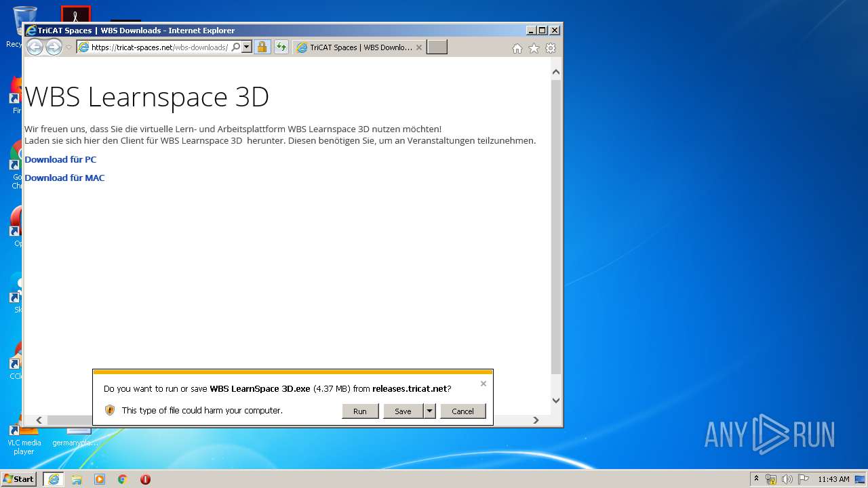Click the volume speaker tray icon

tap(787, 479)
